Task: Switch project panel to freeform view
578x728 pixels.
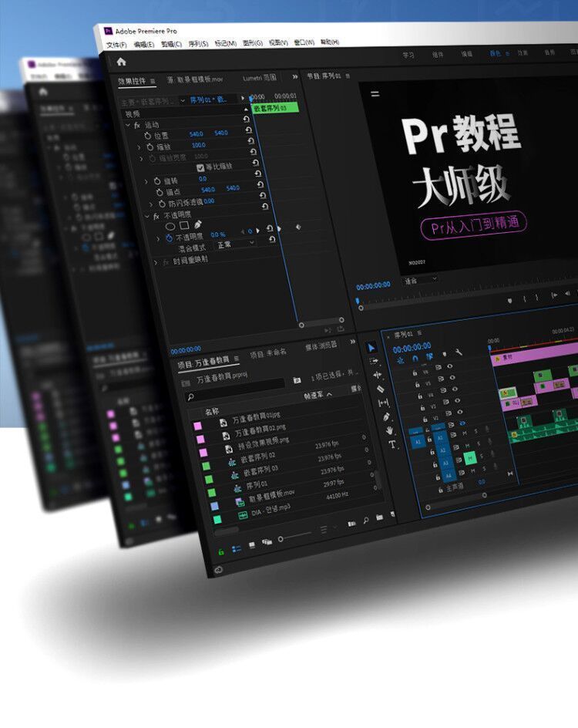Action: tap(267, 542)
